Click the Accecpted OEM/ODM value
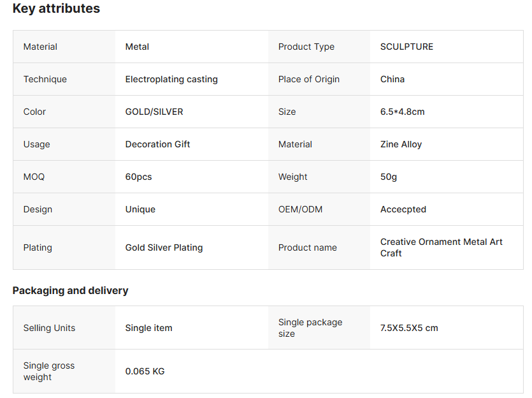532x398 pixels. coord(403,209)
